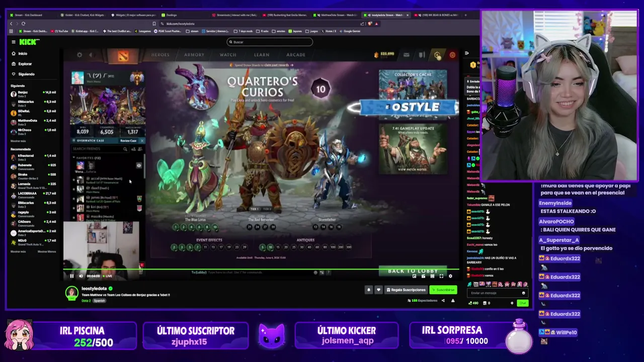Viewport: 644px width, 362px height.
Task: Enable mini player picture-in-picture icon
Action: [415, 276]
